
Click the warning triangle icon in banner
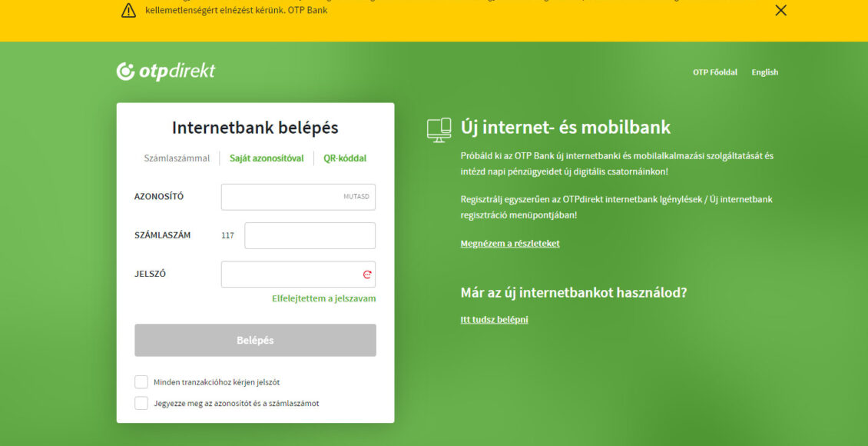128,11
